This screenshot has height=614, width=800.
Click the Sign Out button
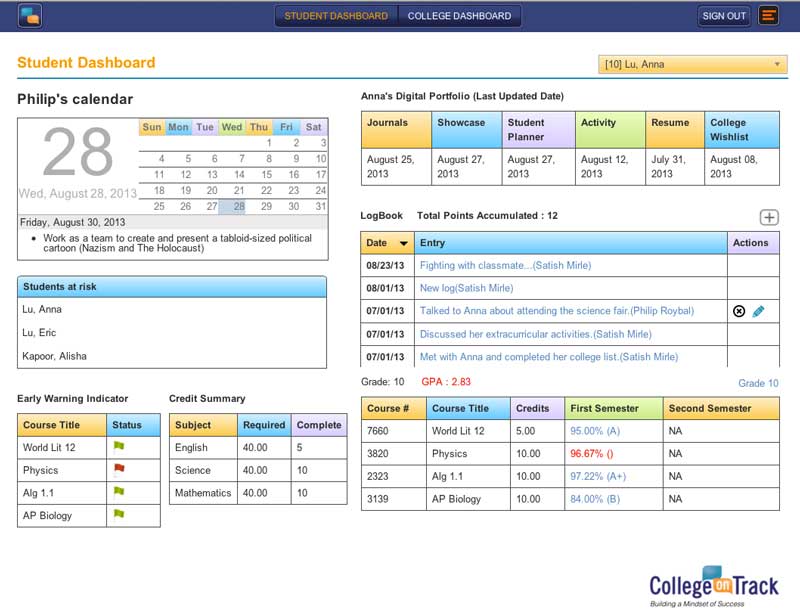[x=723, y=16]
